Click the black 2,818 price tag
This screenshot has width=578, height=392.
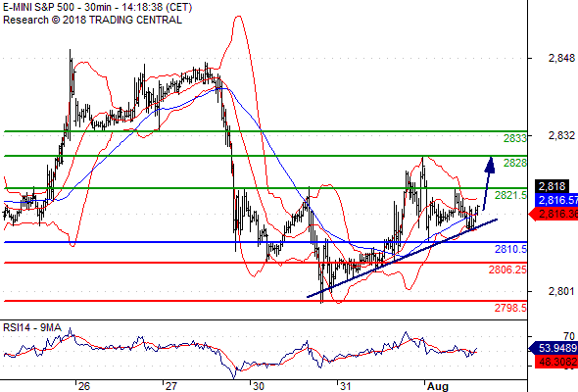tap(553, 186)
